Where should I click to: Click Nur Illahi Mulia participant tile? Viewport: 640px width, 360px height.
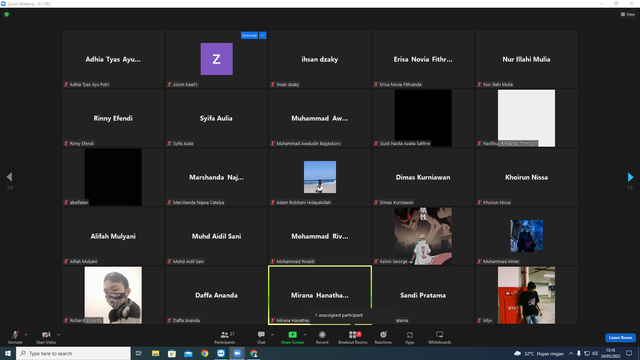[x=527, y=59]
